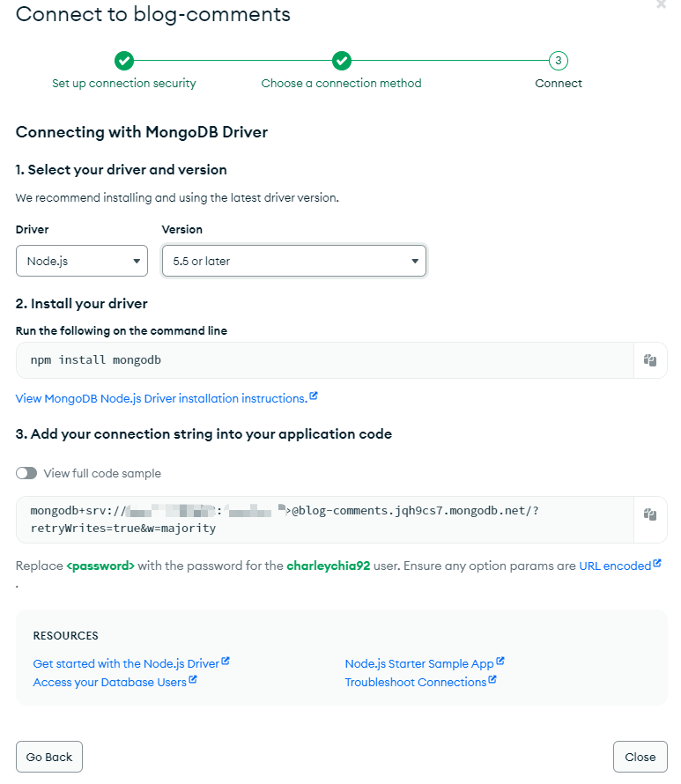
Task: Click external icon beside Node.js Starter Sample App
Action: [500, 662]
